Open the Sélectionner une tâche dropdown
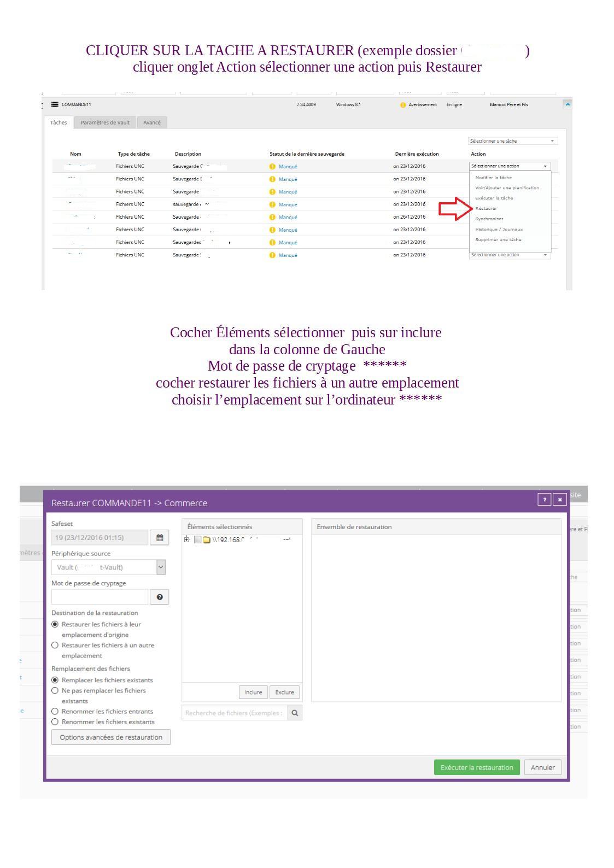 pyautogui.click(x=513, y=141)
